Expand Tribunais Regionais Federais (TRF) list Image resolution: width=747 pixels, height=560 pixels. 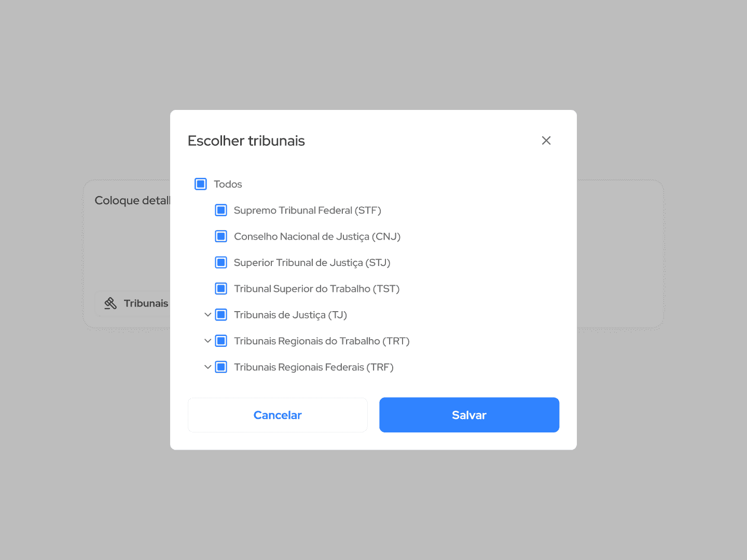[x=208, y=367]
